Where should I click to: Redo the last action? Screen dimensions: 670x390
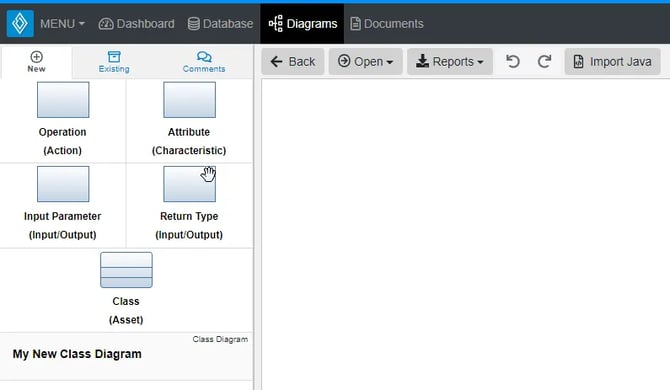click(544, 62)
